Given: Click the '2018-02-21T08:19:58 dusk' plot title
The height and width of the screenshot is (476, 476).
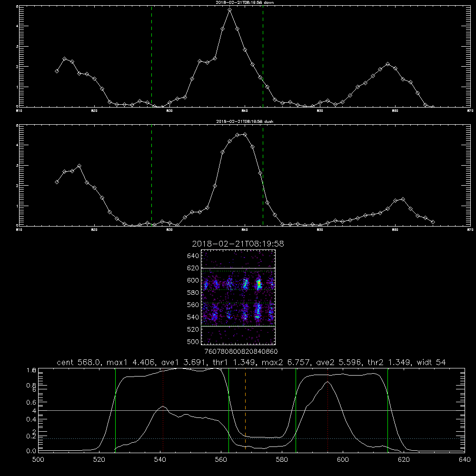Looking at the screenshot, I should 245,121.
